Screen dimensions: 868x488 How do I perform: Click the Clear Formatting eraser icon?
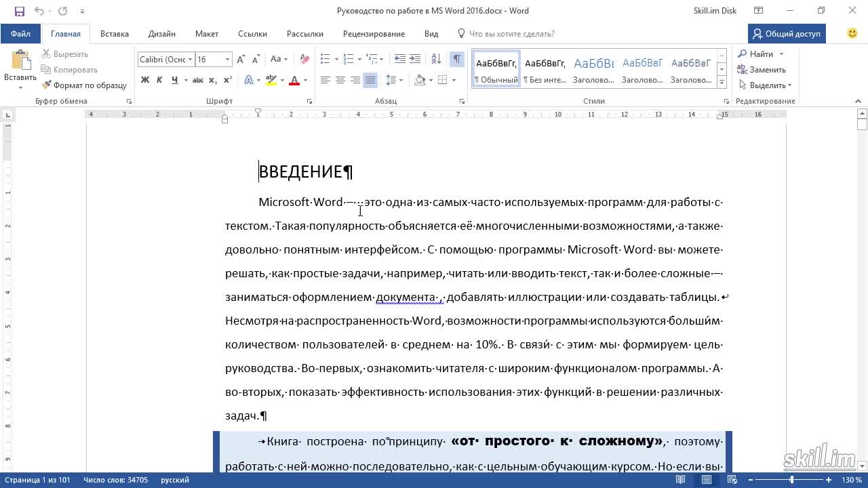[304, 59]
